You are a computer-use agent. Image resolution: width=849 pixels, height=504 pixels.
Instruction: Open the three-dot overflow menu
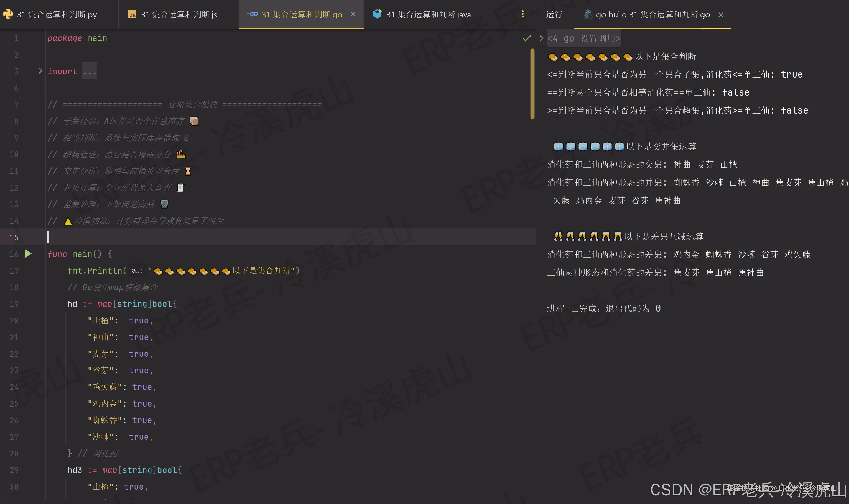pos(523,14)
